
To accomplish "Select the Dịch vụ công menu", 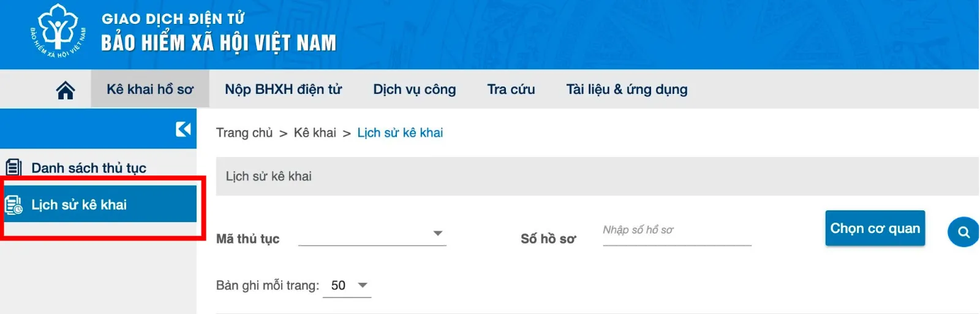I will pos(415,90).
